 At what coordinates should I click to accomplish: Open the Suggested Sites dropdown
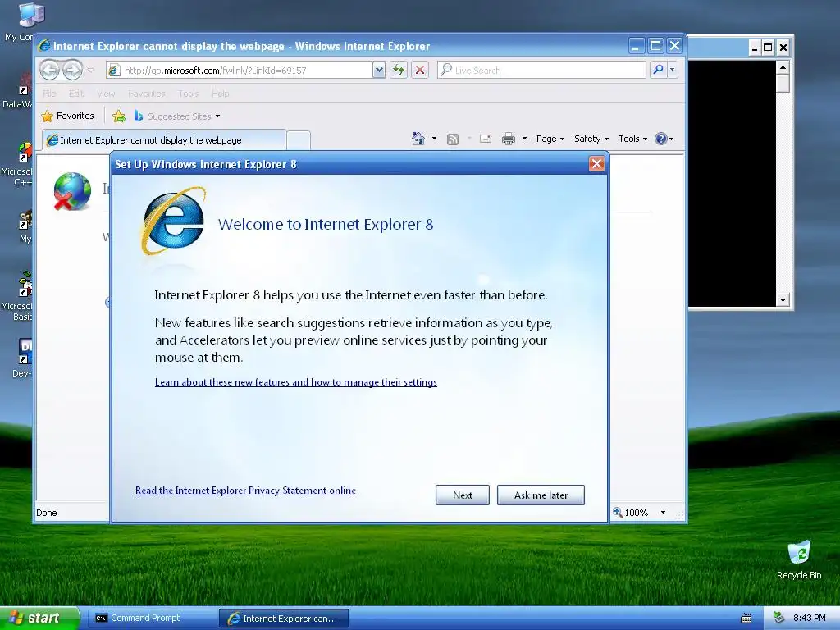pyautogui.click(x=177, y=116)
